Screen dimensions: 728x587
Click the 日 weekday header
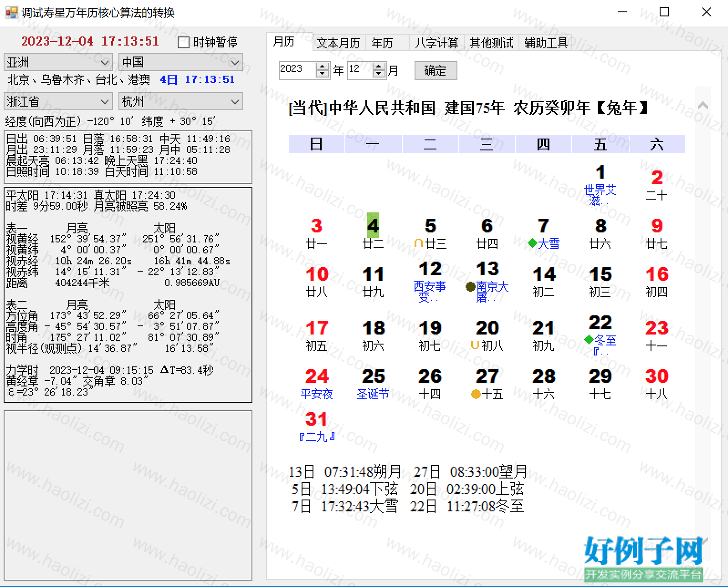317,144
